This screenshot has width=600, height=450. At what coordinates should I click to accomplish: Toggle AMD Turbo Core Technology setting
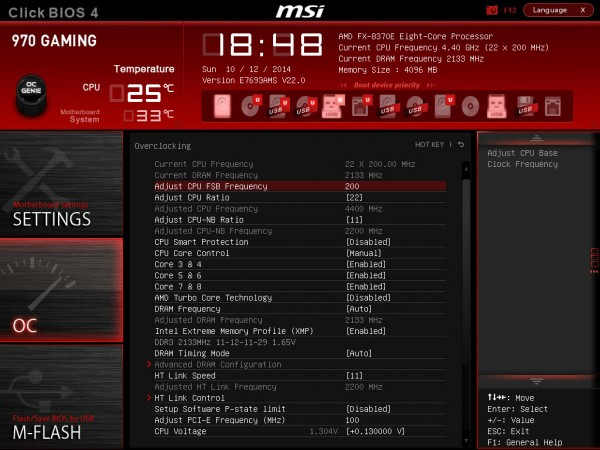point(367,297)
